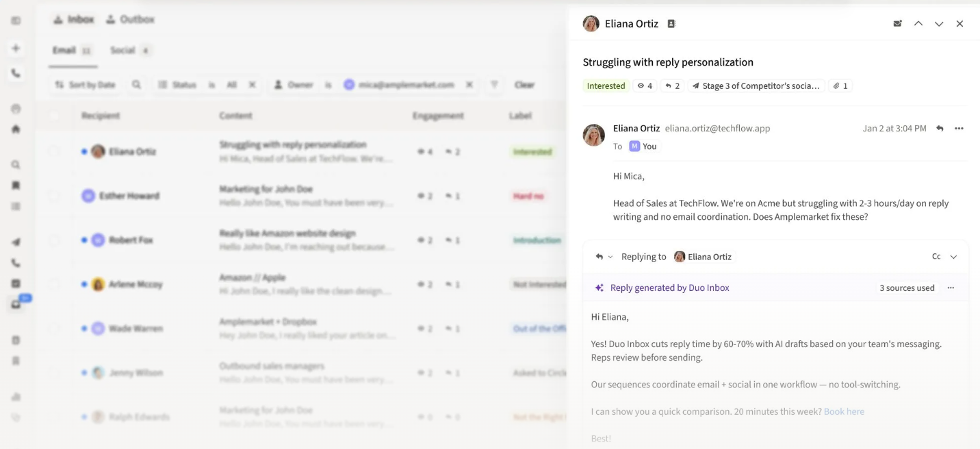Open the bookmark icon in sidebar
This screenshot has width=980, height=449.
pyautogui.click(x=16, y=185)
